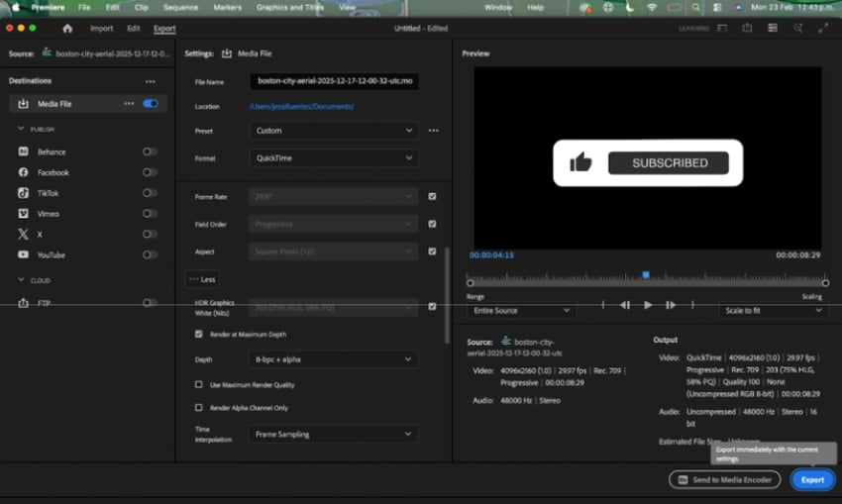Uncheck Render at Maximum Depth
Image resolution: width=842 pixels, height=504 pixels.
tap(199, 335)
